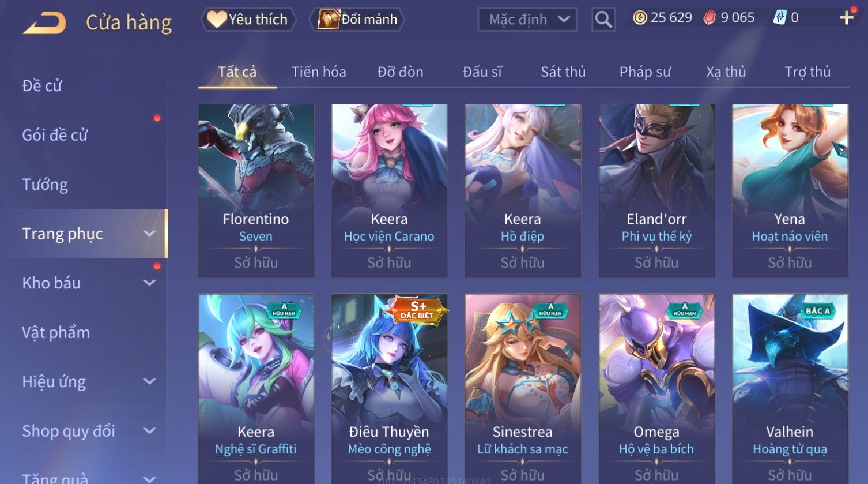Screen dimensions: 868x484
Task: Open search with magnifier icon
Action: [x=603, y=20]
